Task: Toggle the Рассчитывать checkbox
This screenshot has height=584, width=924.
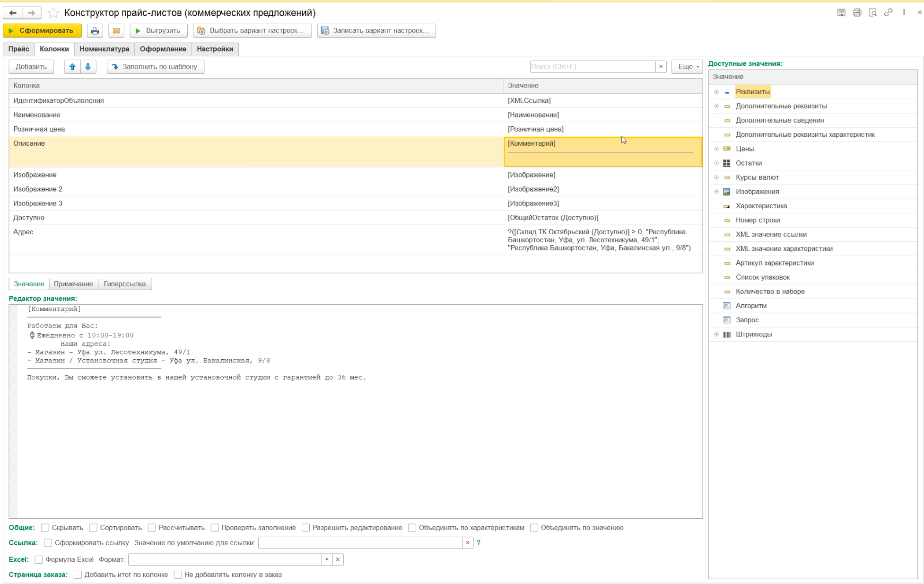Action: coord(152,528)
